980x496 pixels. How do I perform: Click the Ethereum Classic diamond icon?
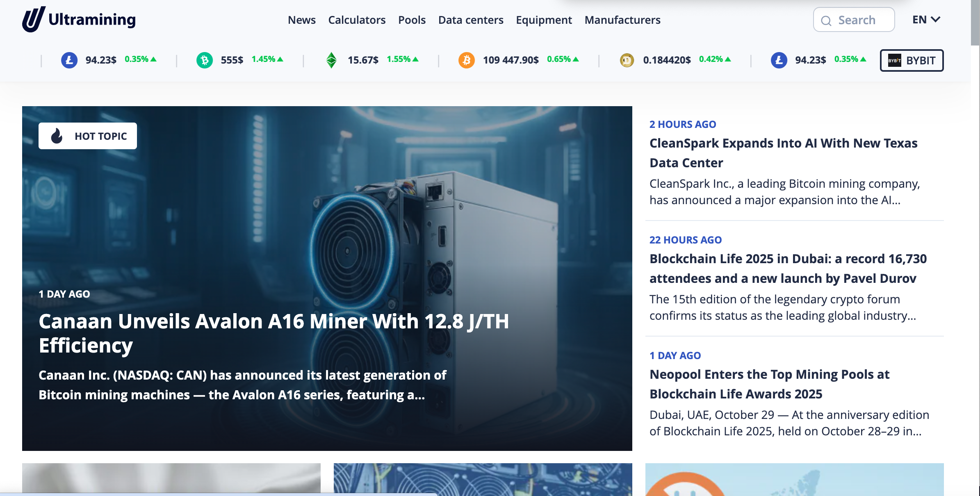click(331, 60)
